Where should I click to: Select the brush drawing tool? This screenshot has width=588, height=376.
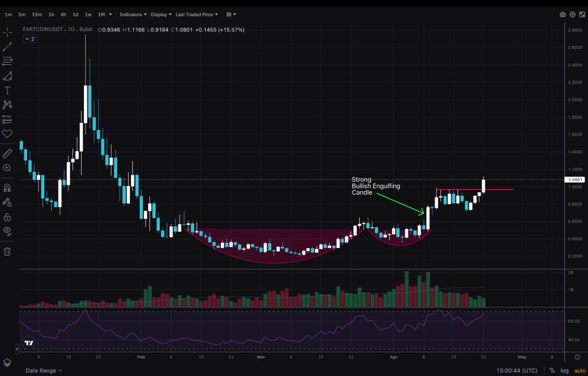click(x=7, y=76)
